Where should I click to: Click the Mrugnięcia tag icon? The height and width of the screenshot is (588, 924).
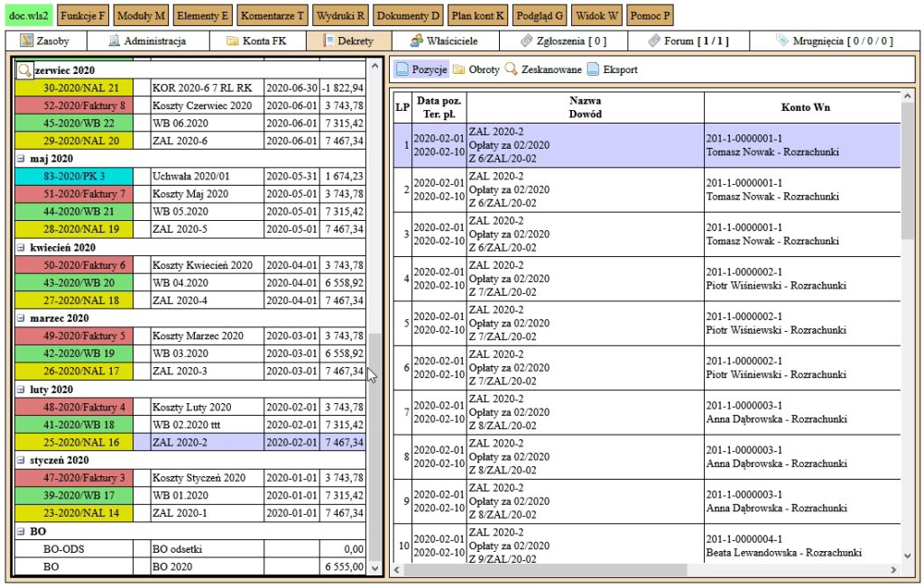click(x=781, y=41)
